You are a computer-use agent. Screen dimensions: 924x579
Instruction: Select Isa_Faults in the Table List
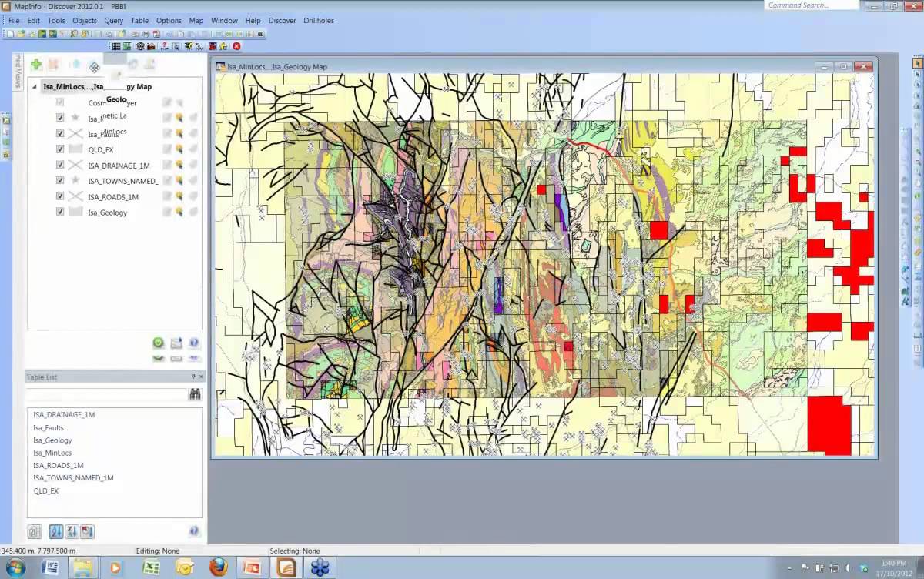49,427
